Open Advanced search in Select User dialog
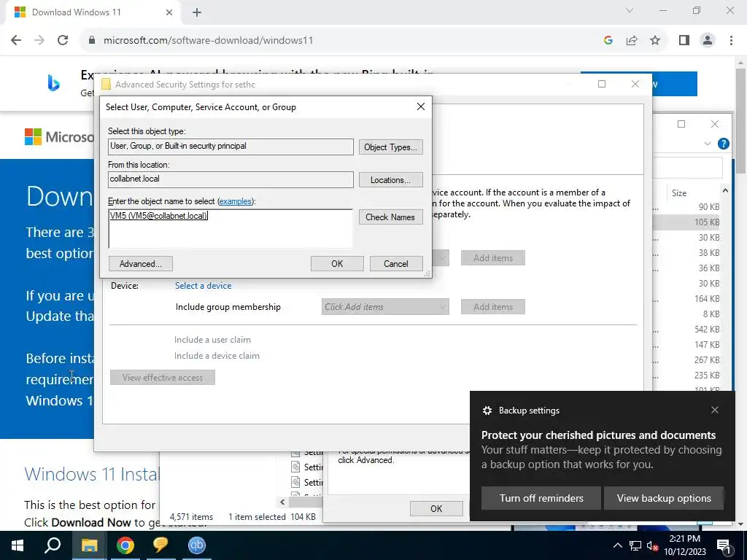The height and width of the screenshot is (560, 747). [x=141, y=264]
